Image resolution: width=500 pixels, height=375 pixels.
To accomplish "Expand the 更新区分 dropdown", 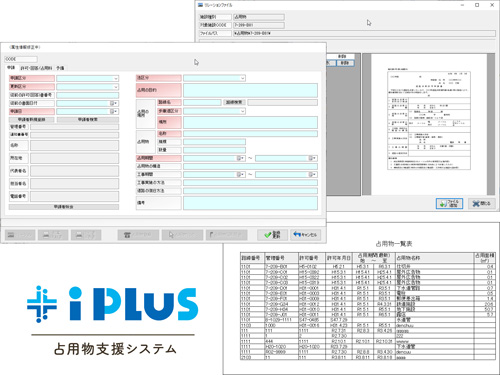I will (x=116, y=87).
